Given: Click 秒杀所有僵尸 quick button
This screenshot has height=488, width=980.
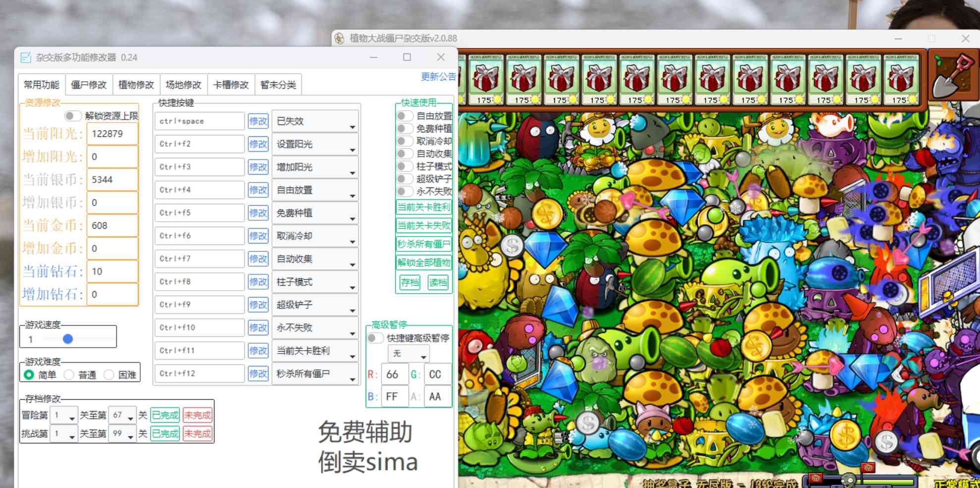Looking at the screenshot, I should (x=424, y=244).
